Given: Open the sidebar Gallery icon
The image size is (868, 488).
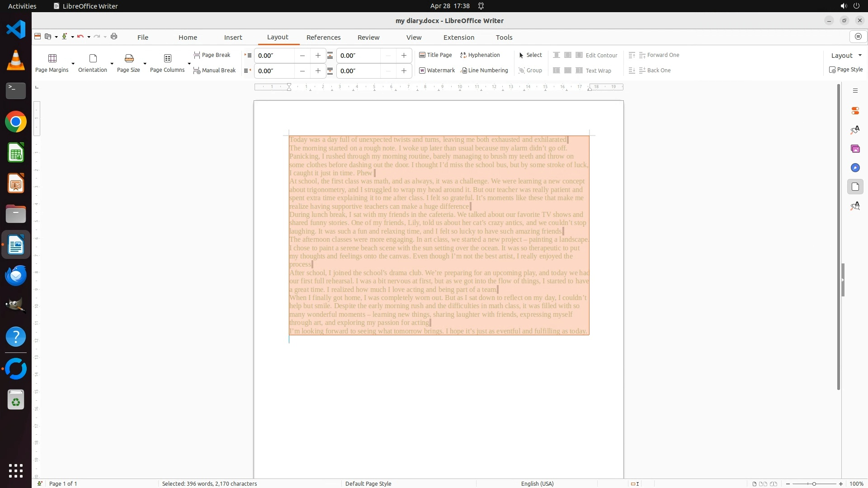Looking at the screenshot, I should (855, 149).
